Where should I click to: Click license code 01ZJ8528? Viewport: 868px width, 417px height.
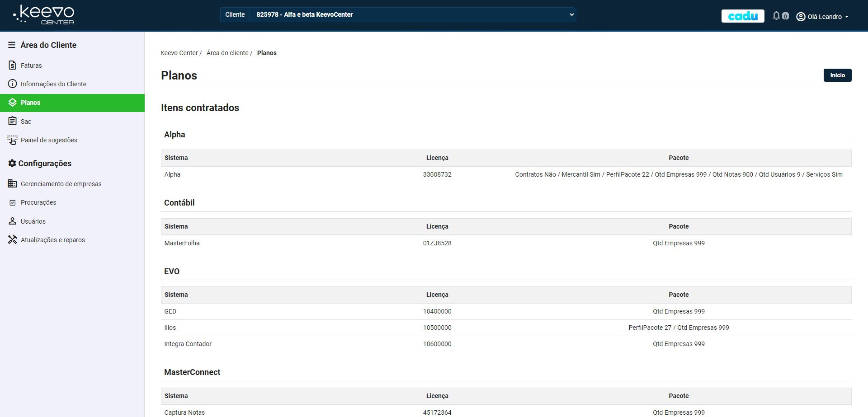pyautogui.click(x=437, y=243)
